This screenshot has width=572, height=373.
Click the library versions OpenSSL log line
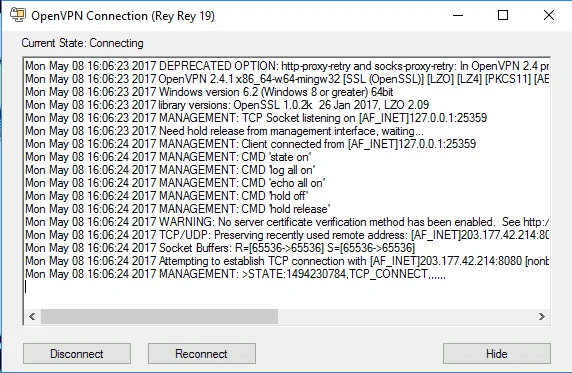tap(227, 105)
